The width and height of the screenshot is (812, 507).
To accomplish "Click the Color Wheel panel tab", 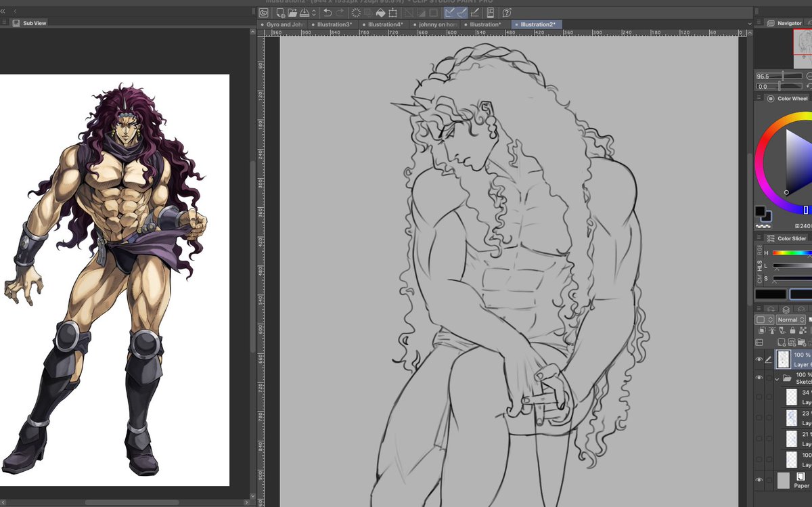I will click(788, 98).
